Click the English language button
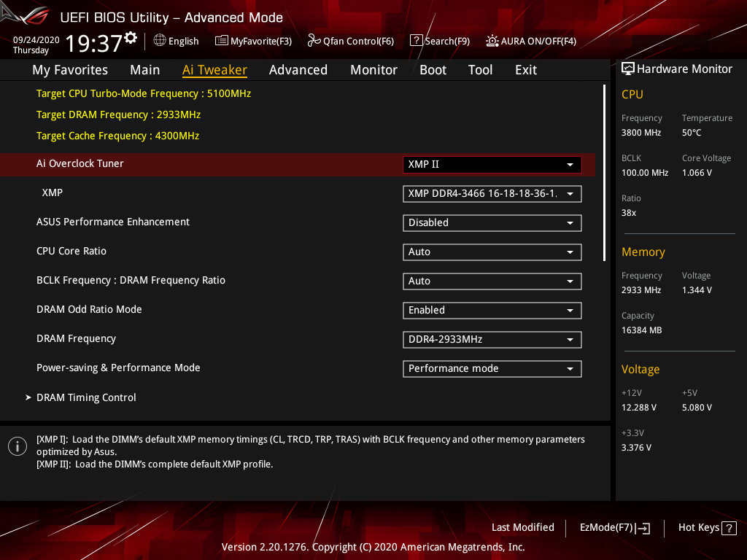747x560 pixels. [x=183, y=41]
